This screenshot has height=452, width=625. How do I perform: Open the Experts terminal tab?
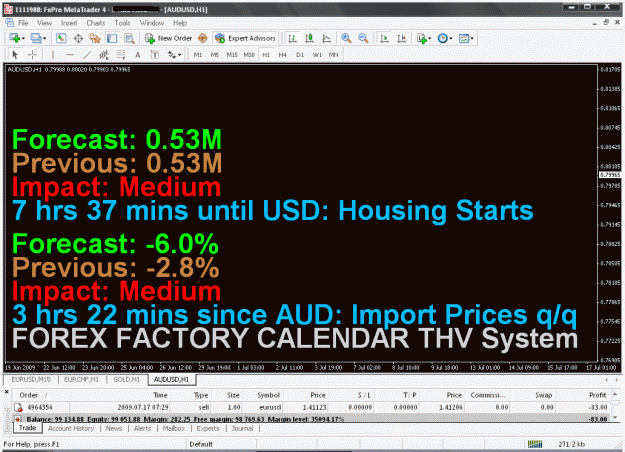208,428
